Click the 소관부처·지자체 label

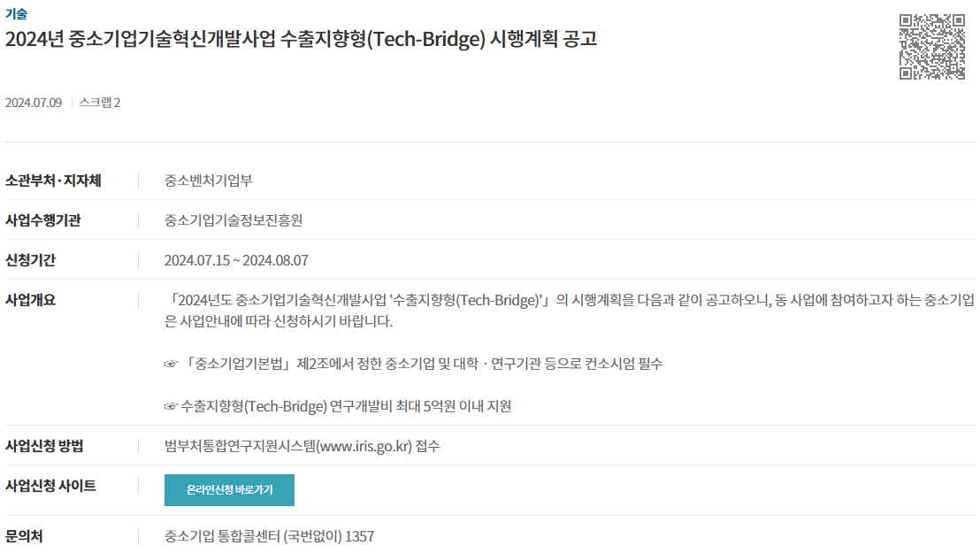pos(53,180)
